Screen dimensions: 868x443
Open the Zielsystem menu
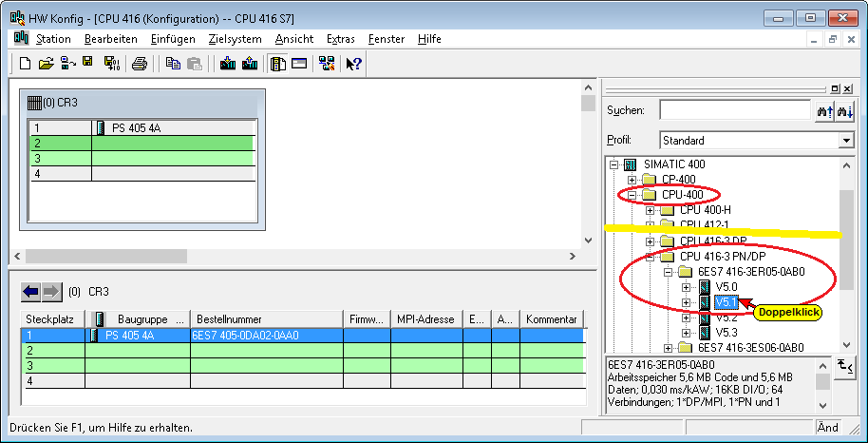pos(236,39)
